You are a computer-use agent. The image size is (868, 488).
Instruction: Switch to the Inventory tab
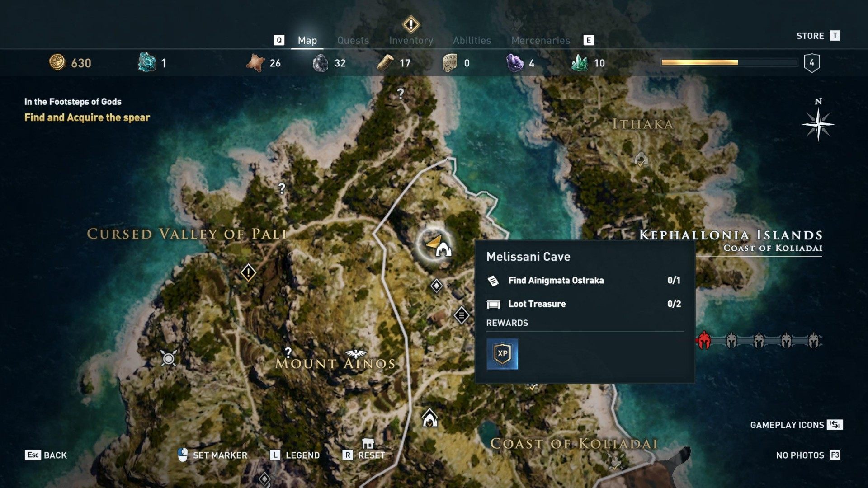[x=411, y=40]
